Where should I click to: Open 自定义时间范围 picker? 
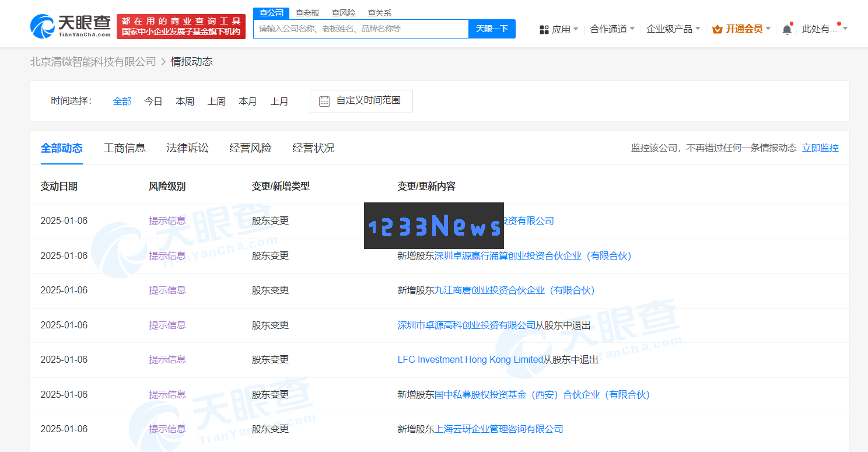point(361,101)
